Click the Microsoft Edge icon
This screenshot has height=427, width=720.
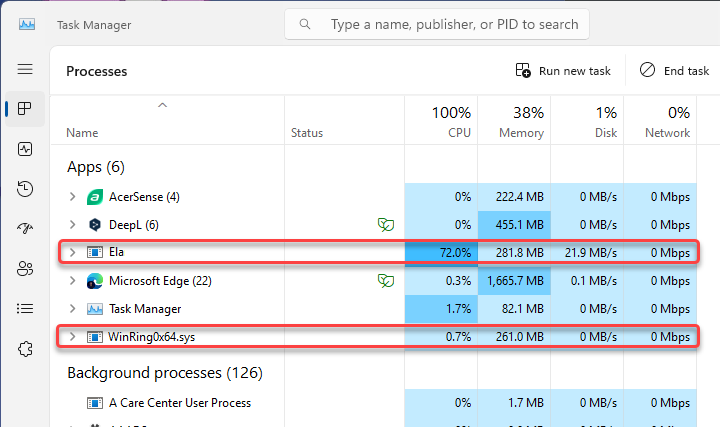pyautogui.click(x=95, y=281)
